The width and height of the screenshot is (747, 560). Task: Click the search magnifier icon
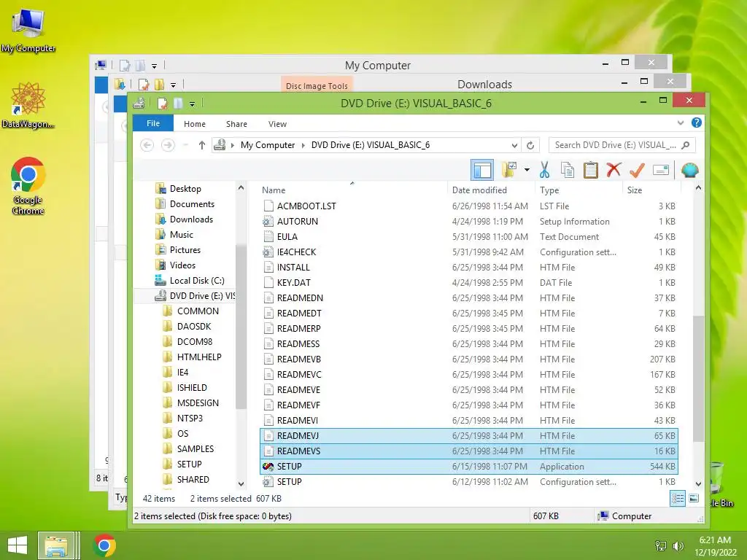coord(686,145)
